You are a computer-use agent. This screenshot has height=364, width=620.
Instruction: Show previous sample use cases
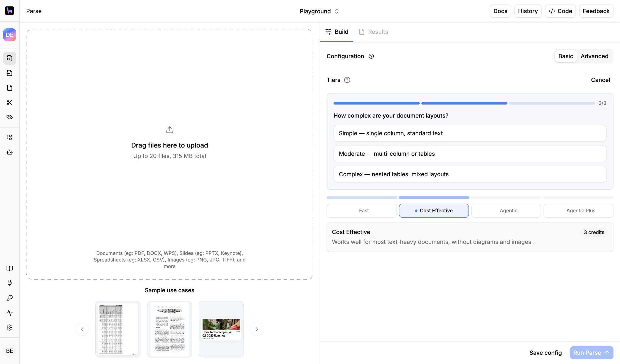(x=82, y=329)
